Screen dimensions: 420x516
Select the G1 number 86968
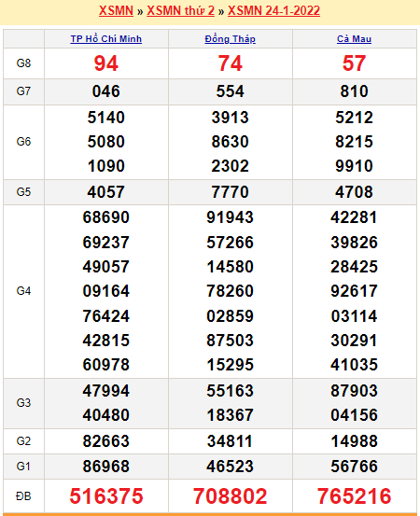pos(106,467)
